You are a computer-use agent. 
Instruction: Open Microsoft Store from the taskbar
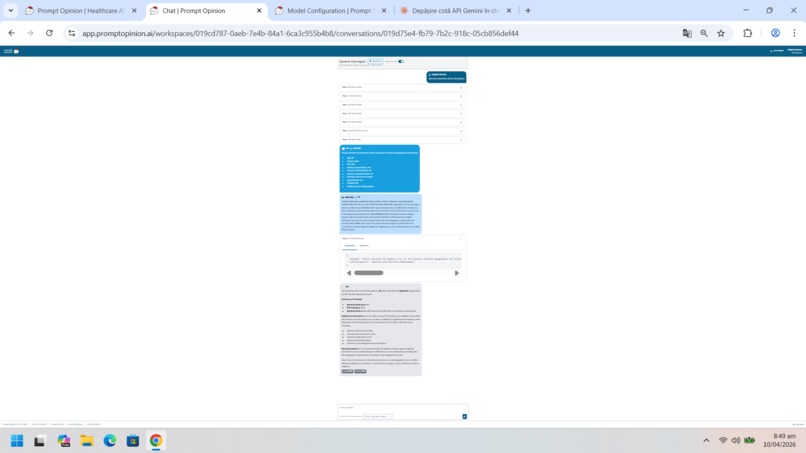133,441
